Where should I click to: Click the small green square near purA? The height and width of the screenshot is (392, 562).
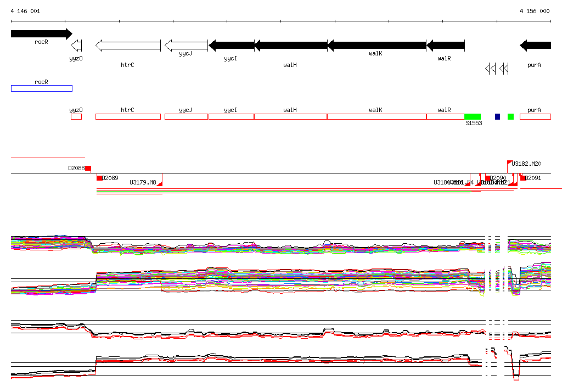click(x=511, y=116)
